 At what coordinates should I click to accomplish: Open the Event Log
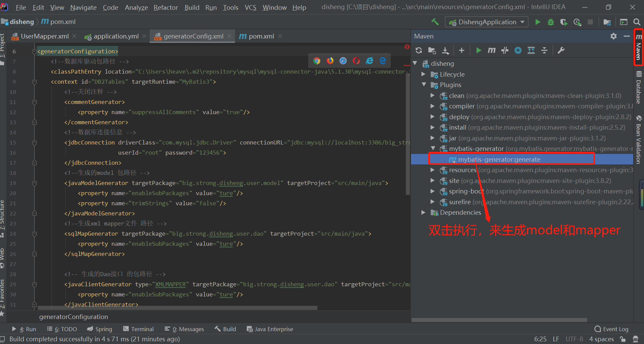tap(612, 329)
